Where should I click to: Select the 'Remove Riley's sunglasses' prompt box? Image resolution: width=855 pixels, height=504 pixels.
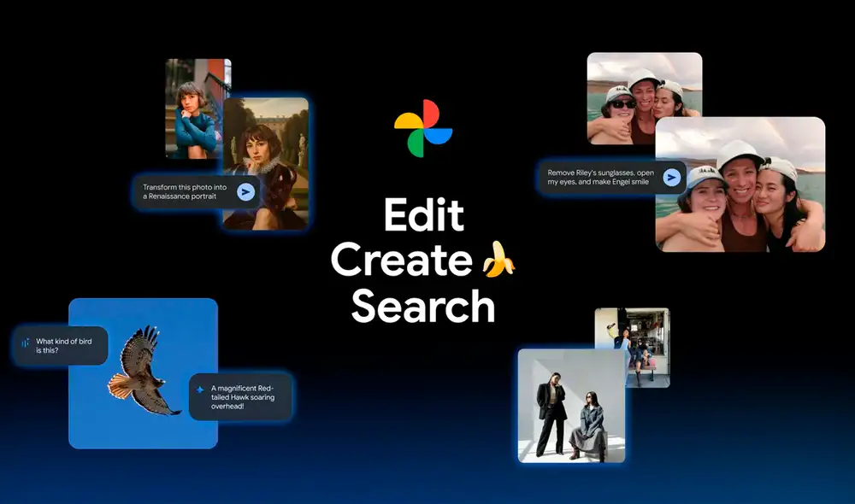(612, 177)
